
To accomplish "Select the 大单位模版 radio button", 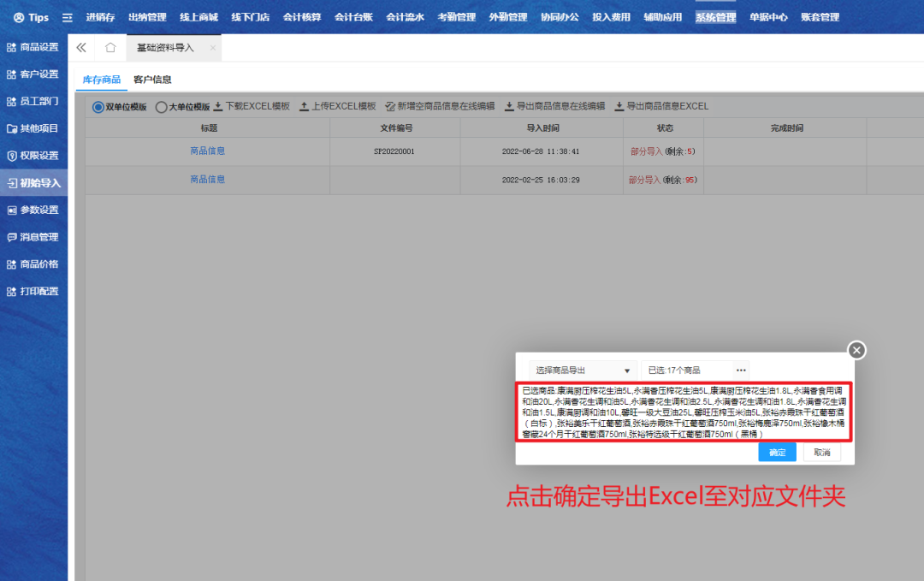I will [x=161, y=108].
